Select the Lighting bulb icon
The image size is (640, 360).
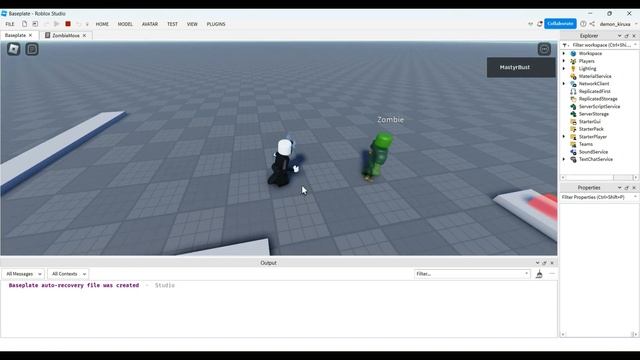[x=573, y=69]
